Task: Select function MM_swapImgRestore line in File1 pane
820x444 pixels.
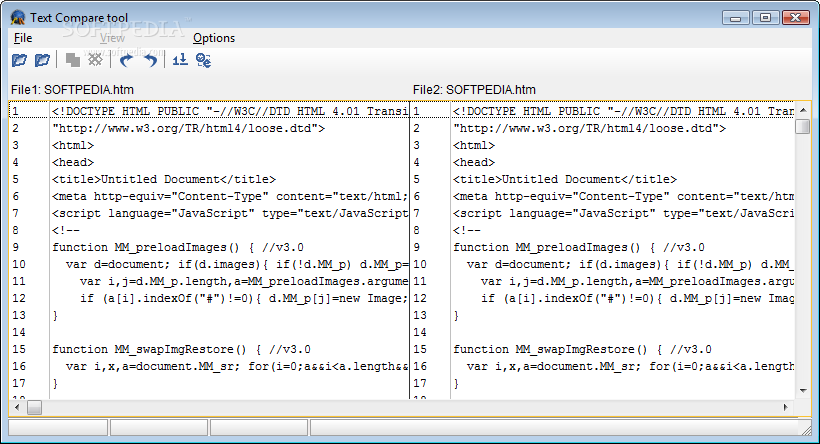Action: [x=181, y=349]
